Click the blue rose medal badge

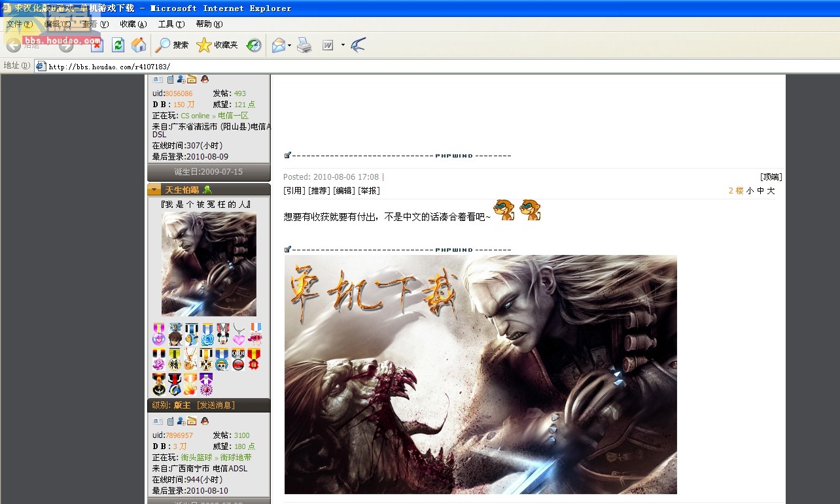point(207,333)
